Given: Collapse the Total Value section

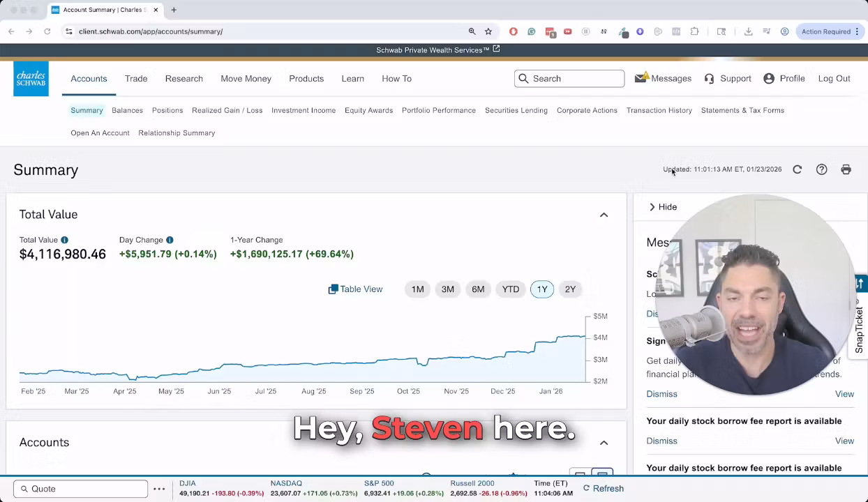Looking at the screenshot, I should [x=604, y=215].
